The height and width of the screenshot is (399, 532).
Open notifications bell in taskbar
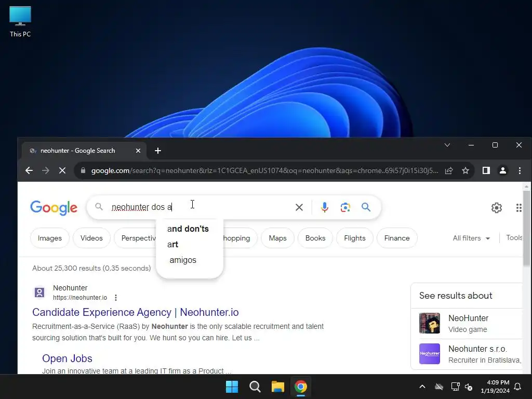[518, 387]
